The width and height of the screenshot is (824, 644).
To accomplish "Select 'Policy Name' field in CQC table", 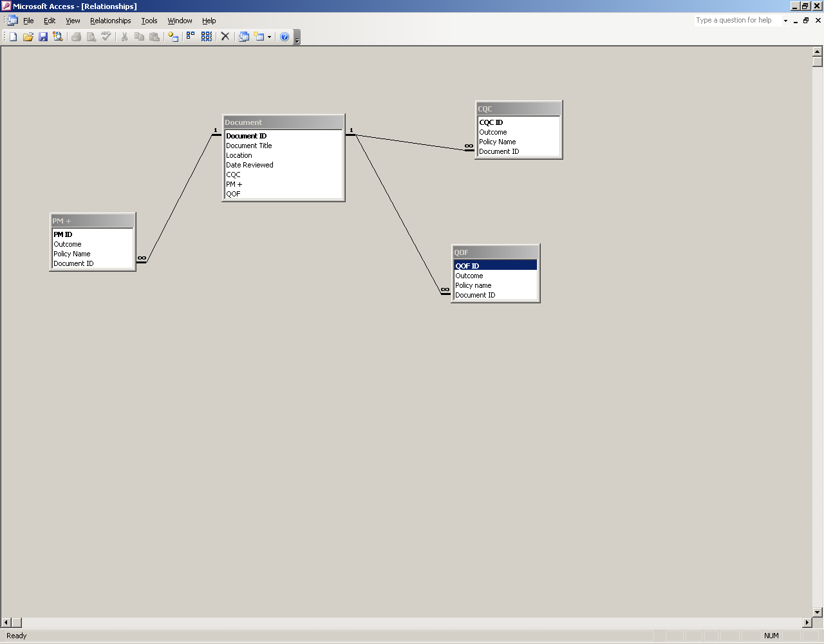I will [519, 142].
